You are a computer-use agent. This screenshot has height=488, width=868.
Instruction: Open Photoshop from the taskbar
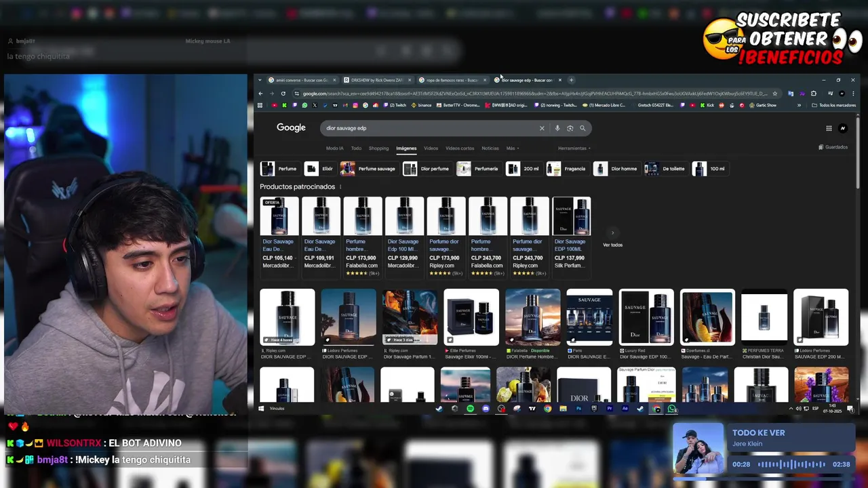point(579,409)
